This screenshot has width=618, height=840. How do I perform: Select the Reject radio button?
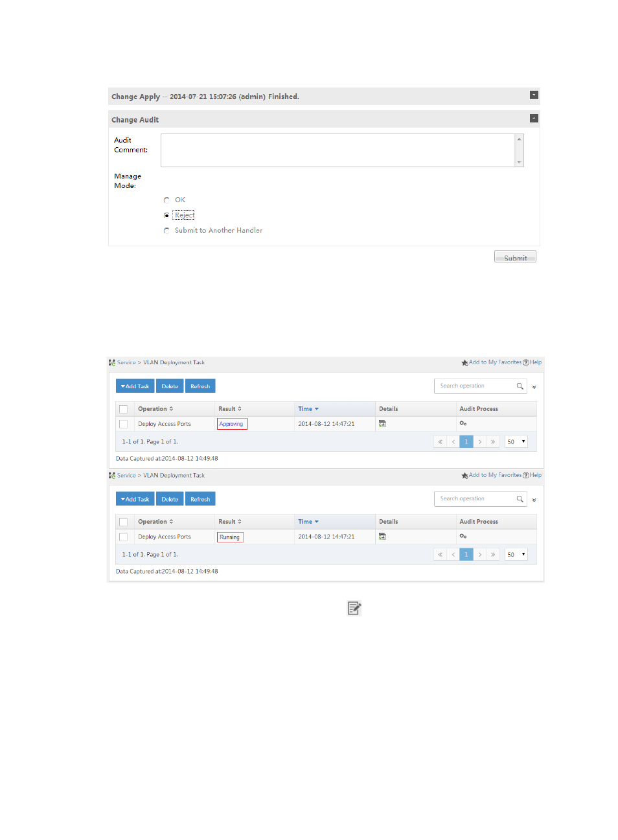pos(166,215)
